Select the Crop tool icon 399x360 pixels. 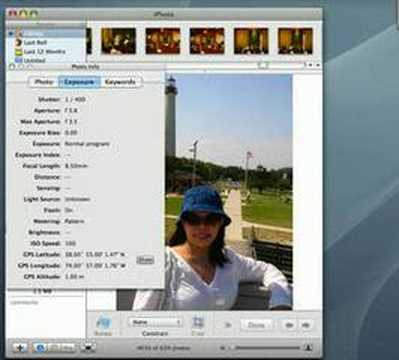198,323
